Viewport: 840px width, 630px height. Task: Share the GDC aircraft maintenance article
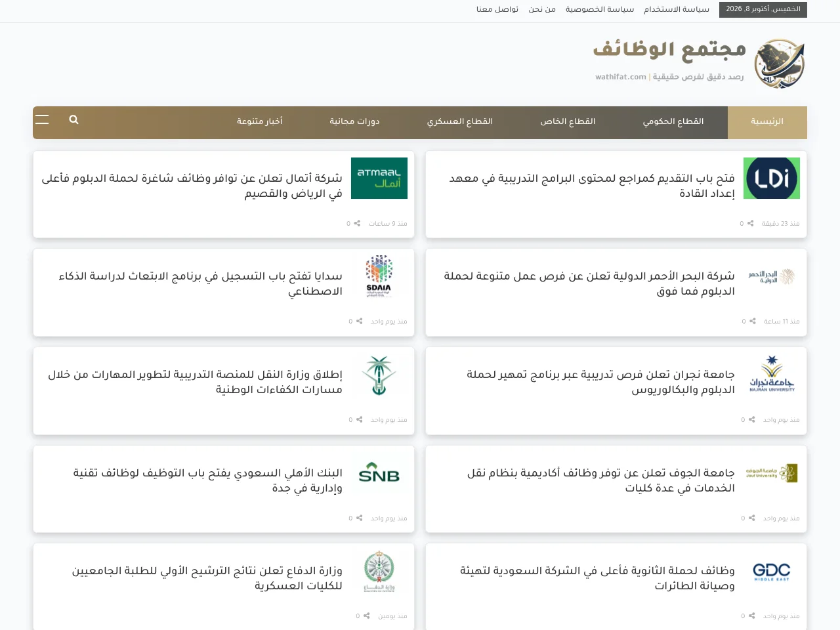751,616
